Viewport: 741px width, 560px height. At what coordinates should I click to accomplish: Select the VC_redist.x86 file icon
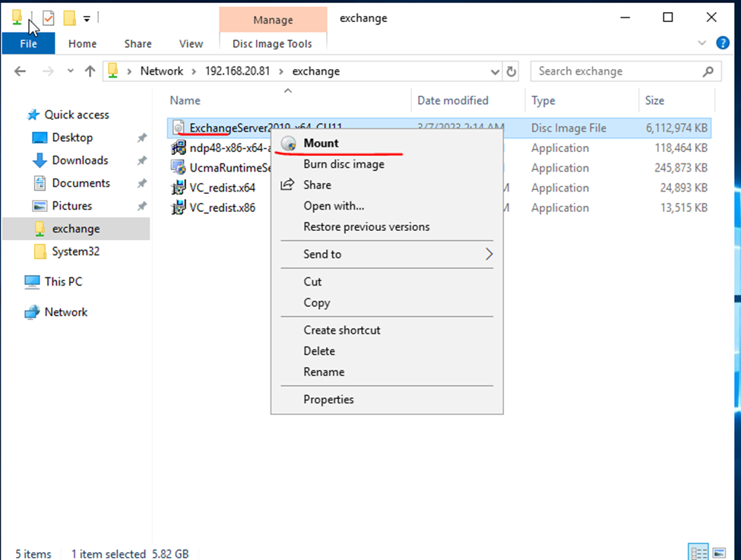point(179,207)
